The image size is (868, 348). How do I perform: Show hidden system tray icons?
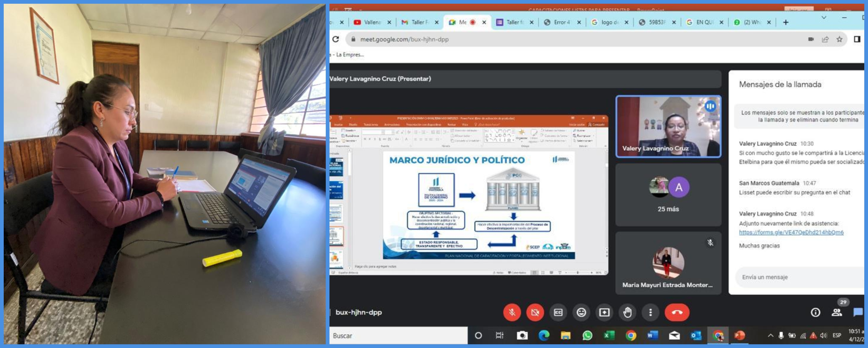pos(770,335)
